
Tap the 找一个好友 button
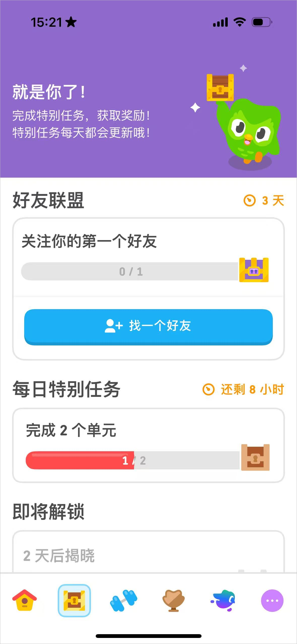[x=148, y=327]
